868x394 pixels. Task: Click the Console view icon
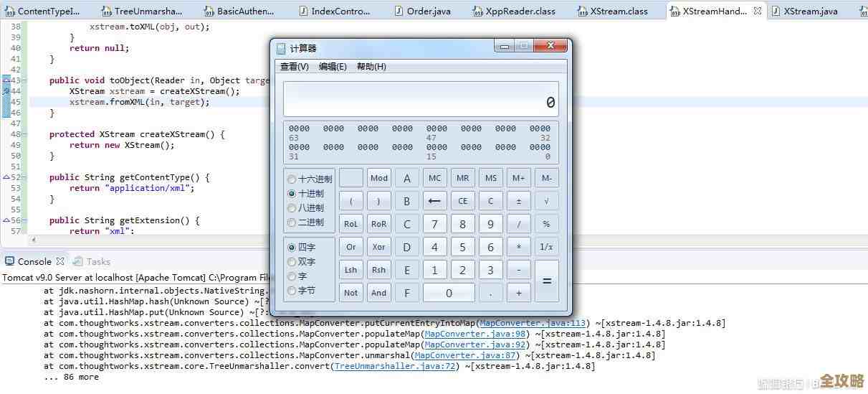9,261
